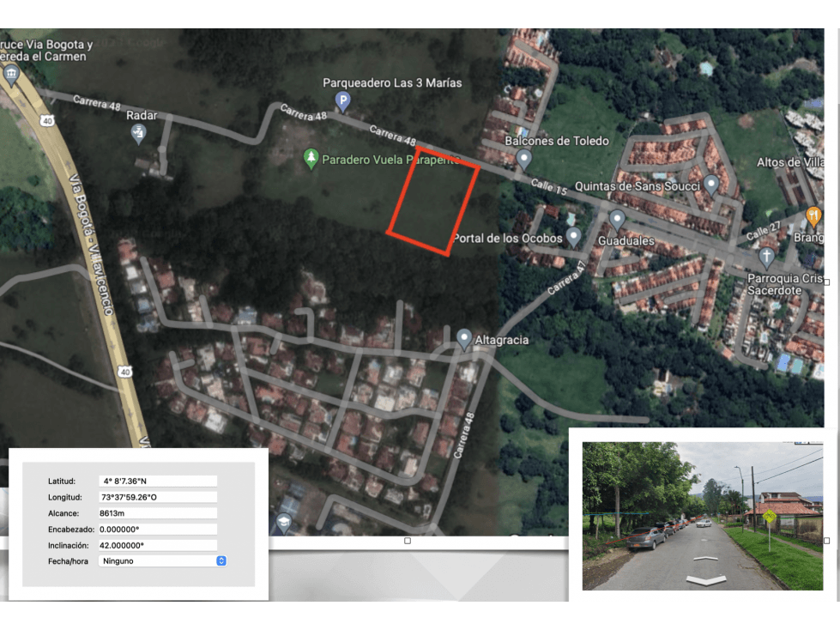Click the Vía Bogotá - Villavicencio road label
Viewport: 840px width, 630px height.
(92, 245)
